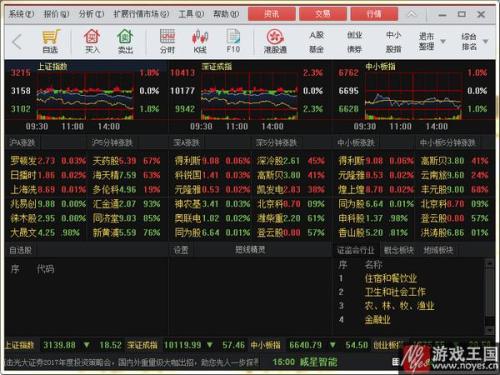This screenshot has width=500, height=375.
Task: Select stock row 天药股 5.39
Action: [127, 161]
